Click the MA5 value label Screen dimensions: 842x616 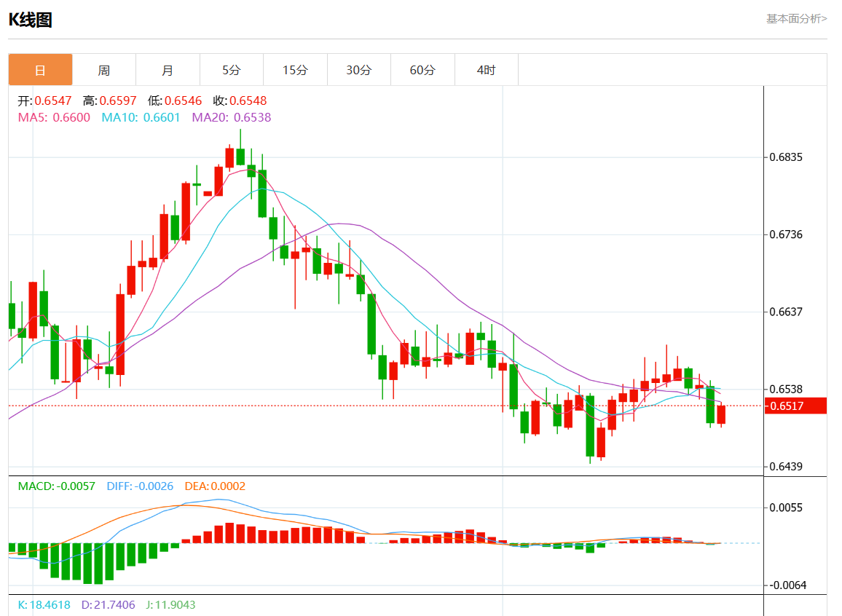point(54,117)
